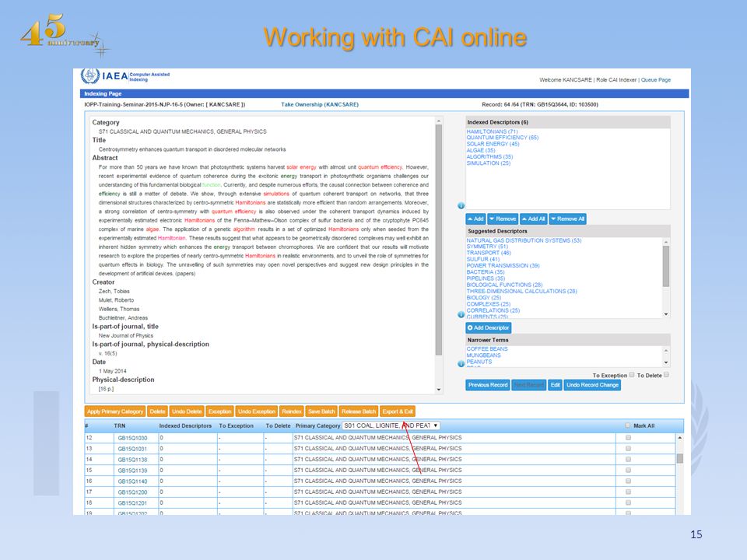Click the Save Batch button
The width and height of the screenshot is (747, 560).
pyautogui.click(x=321, y=411)
